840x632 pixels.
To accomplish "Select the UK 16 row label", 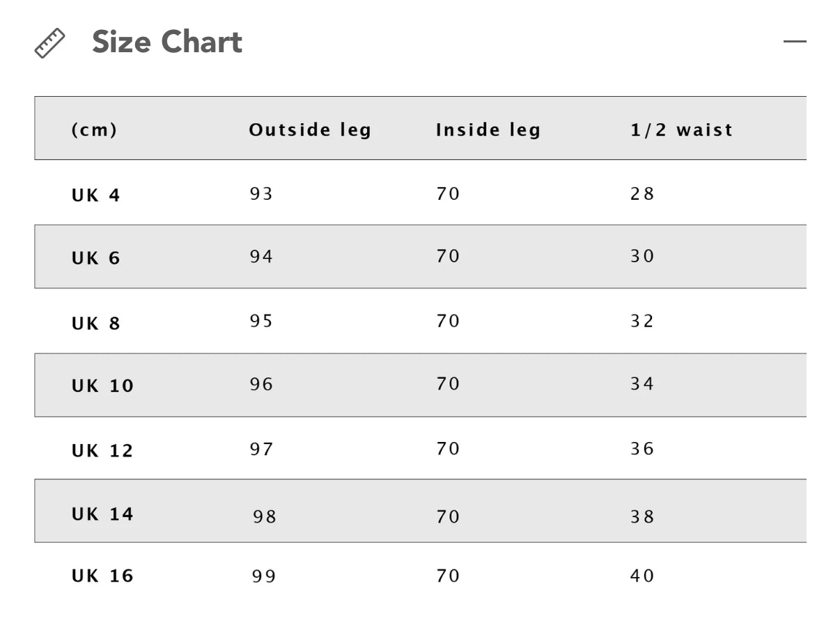I will click(102, 576).
